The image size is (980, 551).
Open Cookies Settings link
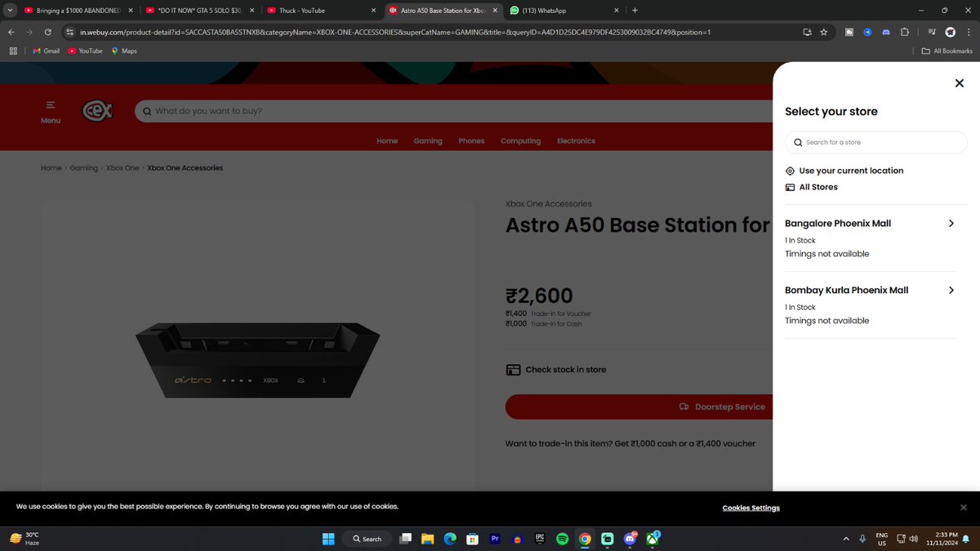point(751,508)
